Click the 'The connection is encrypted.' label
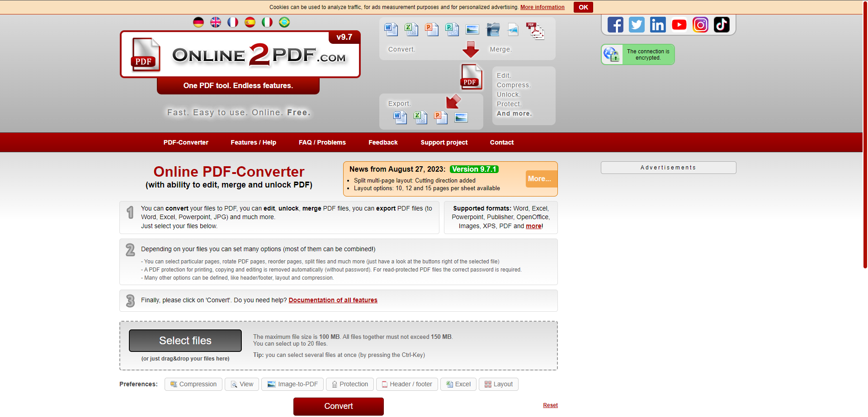This screenshot has height=417, width=868. (x=648, y=55)
